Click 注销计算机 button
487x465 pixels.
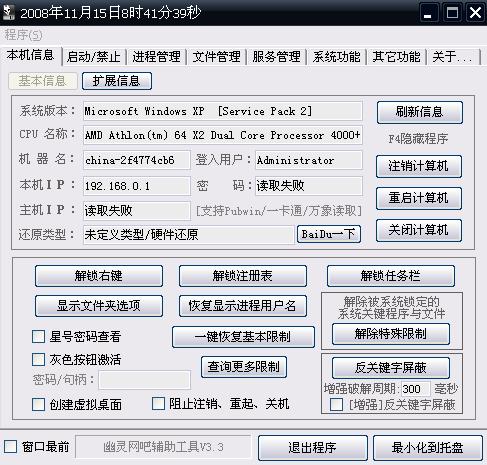419,166
